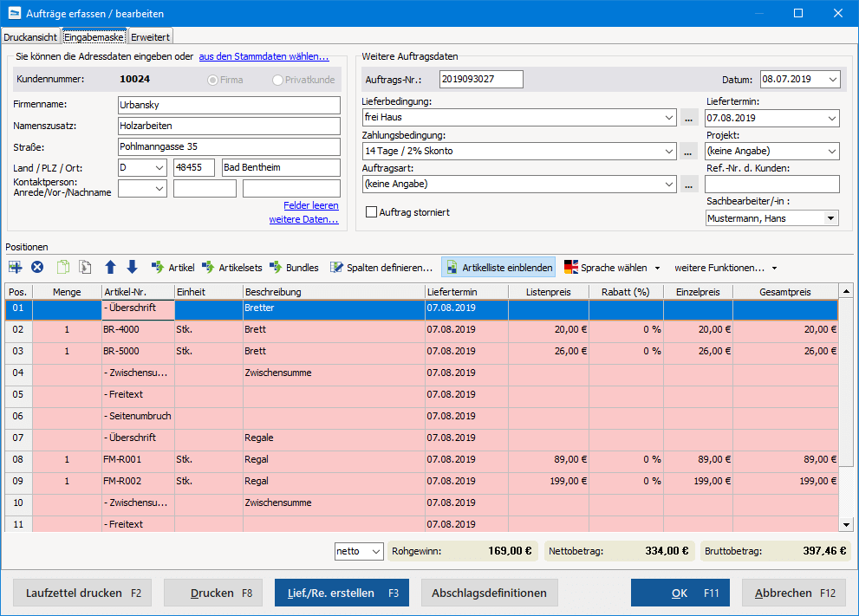859x616 pixels.
Task: Switch to the Erweitert tab
Action: [x=151, y=36]
